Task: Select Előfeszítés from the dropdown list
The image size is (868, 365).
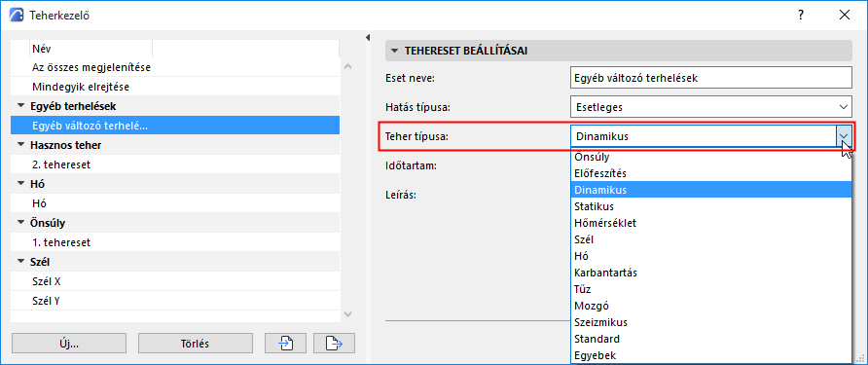Action: (x=710, y=173)
